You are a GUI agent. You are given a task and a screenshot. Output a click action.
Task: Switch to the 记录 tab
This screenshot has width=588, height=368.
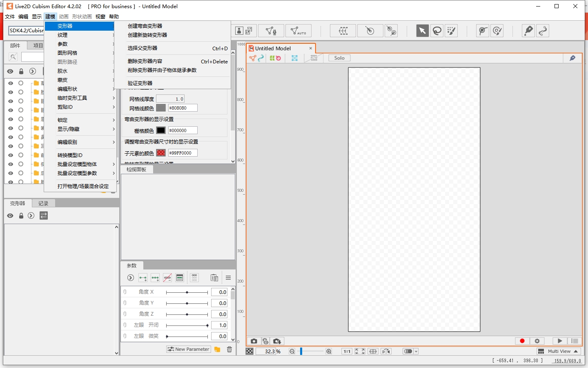(43, 203)
